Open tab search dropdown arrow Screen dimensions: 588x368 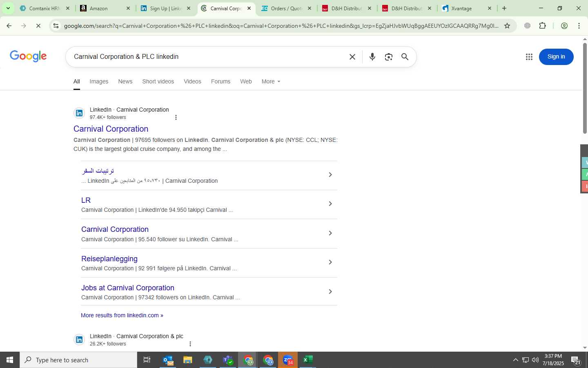8,8
